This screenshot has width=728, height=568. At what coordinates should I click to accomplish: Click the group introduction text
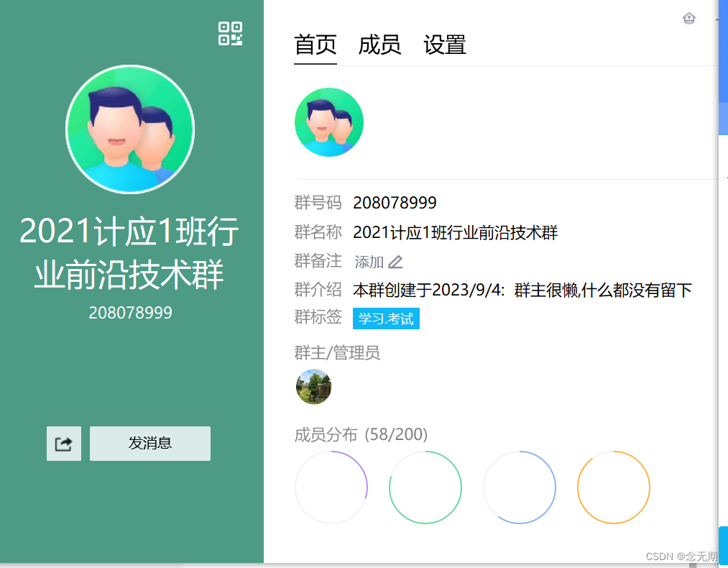tap(522, 290)
